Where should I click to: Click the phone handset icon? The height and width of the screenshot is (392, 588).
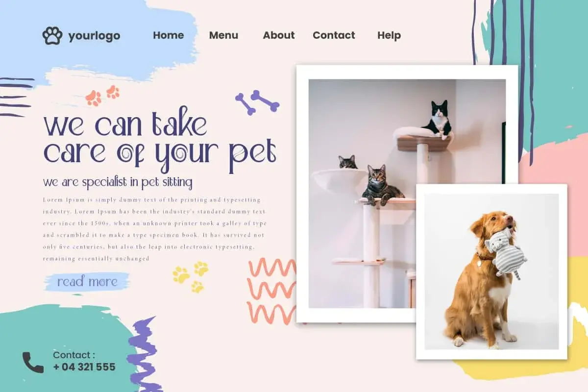pyautogui.click(x=33, y=362)
